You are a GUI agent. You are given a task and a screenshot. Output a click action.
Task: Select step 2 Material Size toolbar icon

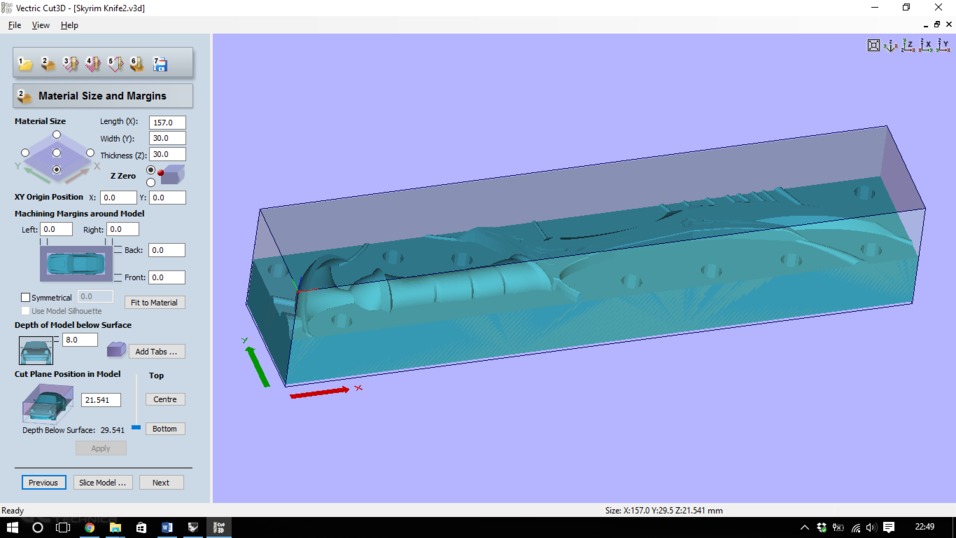click(48, 63)
